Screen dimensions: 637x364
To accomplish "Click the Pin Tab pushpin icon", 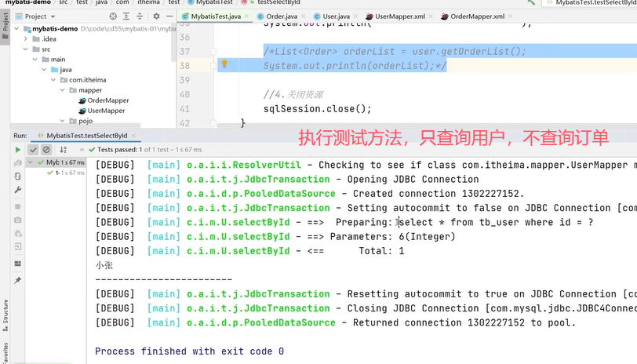I will 17,280.
